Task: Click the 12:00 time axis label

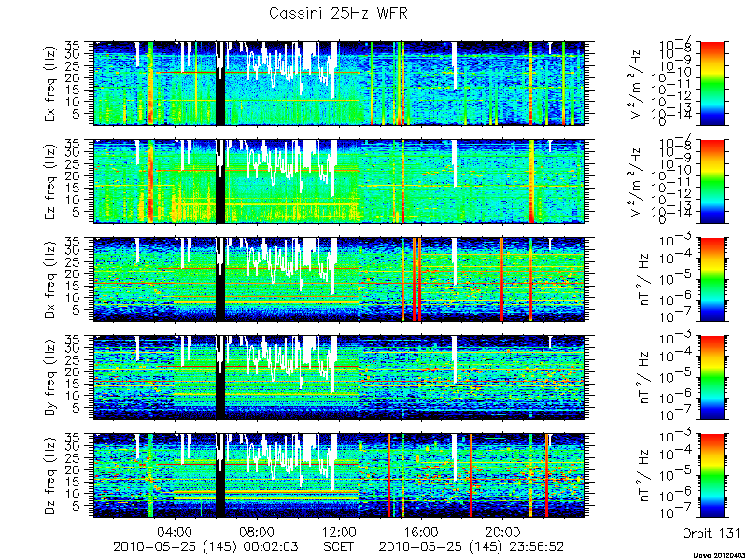Action: 339,531
